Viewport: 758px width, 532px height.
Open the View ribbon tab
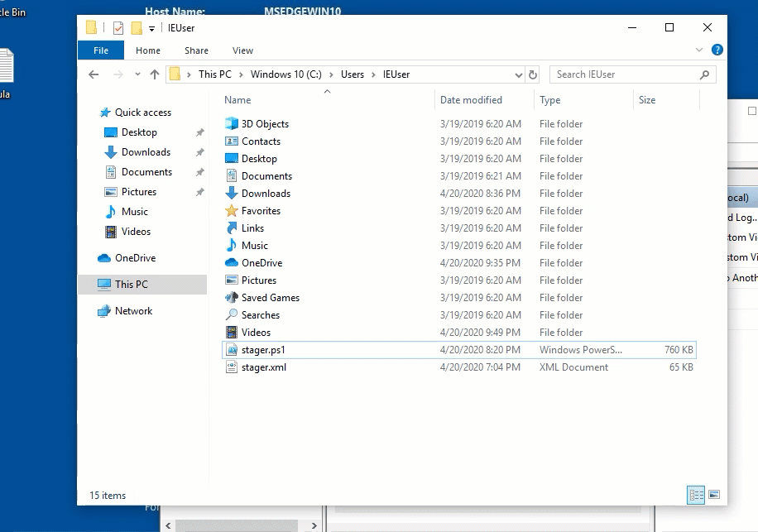tap(242, 50)
